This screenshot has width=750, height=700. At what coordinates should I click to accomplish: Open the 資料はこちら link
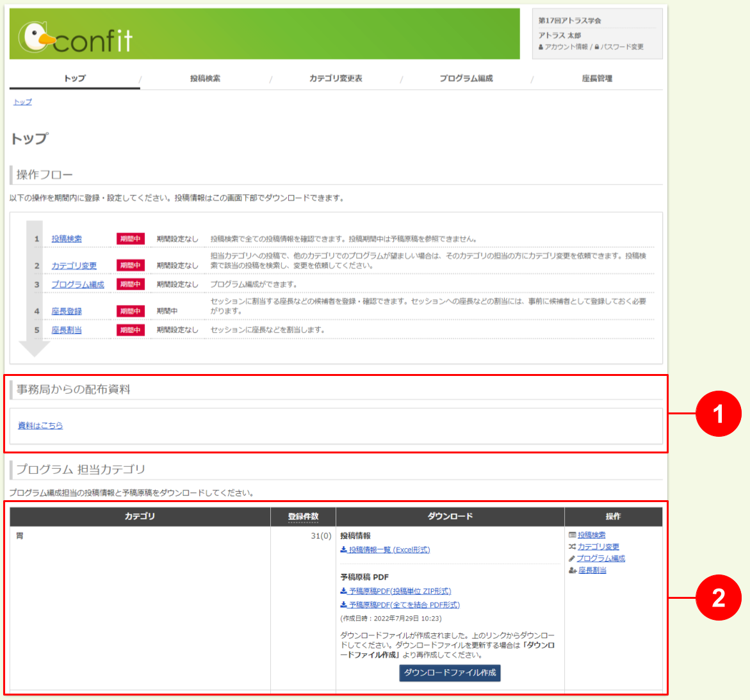pyautogui.click(x=40, y=425)
